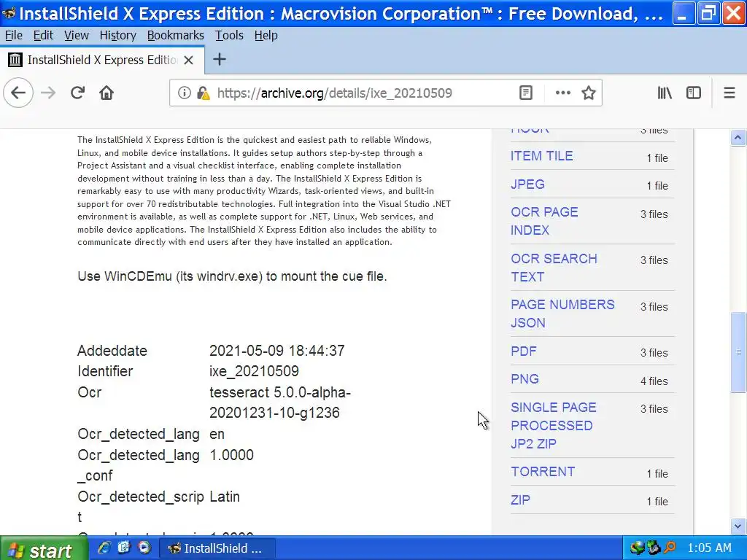Open the View menu
Image resolution: width=747 pixels, height=560 pixels.
pos(76,35)
